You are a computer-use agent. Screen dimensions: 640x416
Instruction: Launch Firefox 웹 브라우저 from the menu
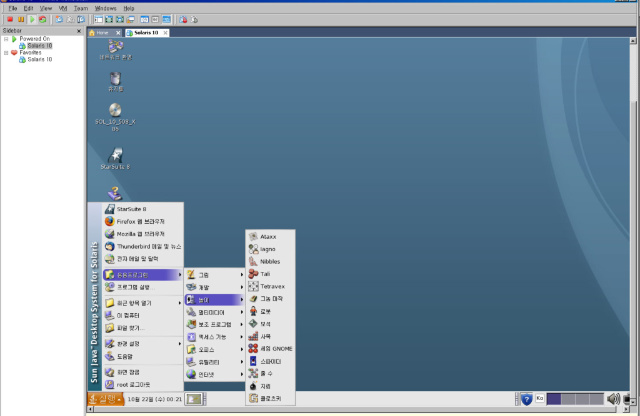pyautogui.click(x=143, y=221)
